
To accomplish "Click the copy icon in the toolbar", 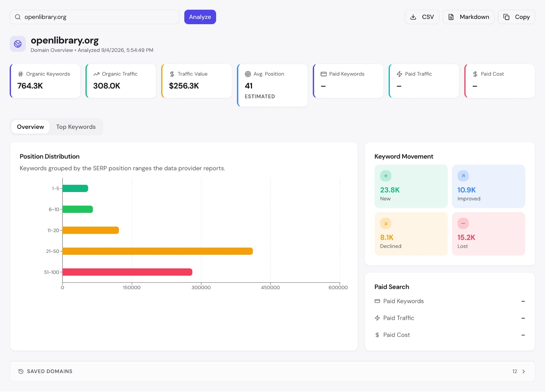I will 506,17.
